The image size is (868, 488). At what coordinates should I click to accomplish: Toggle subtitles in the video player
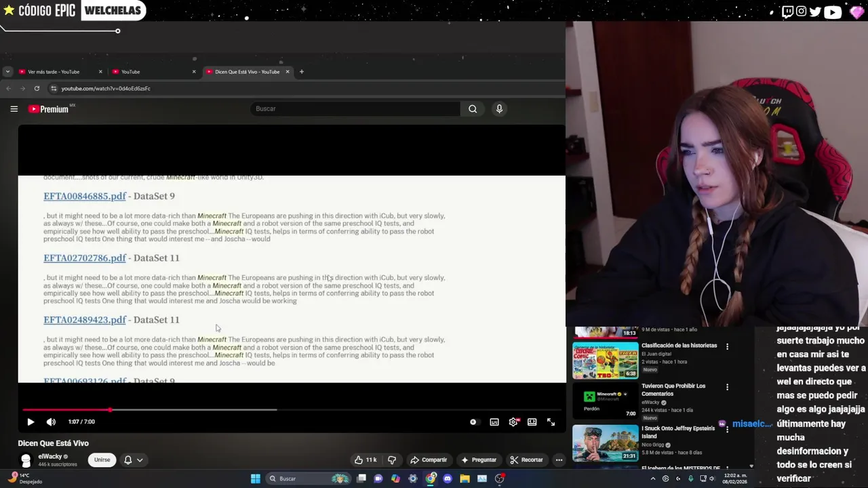coord(494,422)
